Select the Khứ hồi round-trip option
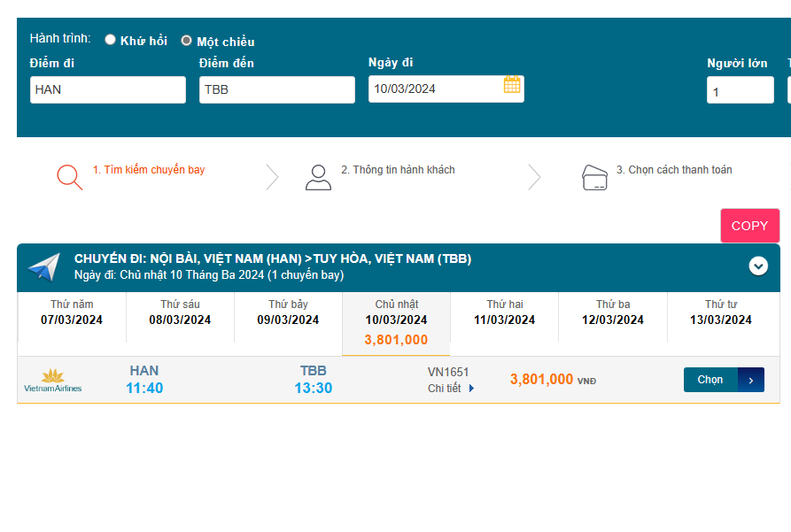Screen dimensions: 791x532 pyautogui.click(x=111, y=40)
